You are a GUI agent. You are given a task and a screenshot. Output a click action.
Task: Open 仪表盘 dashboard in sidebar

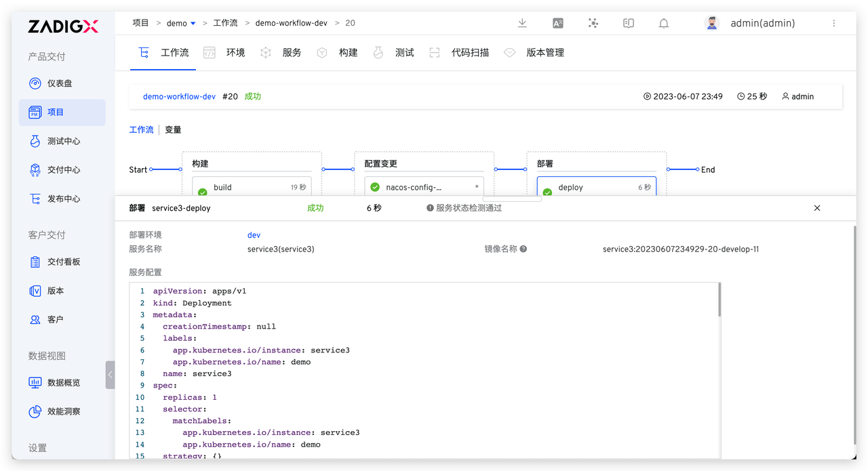tap(60, 83)
